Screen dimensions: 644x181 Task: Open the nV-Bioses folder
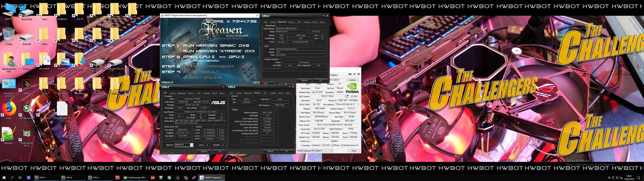point(80,36)
